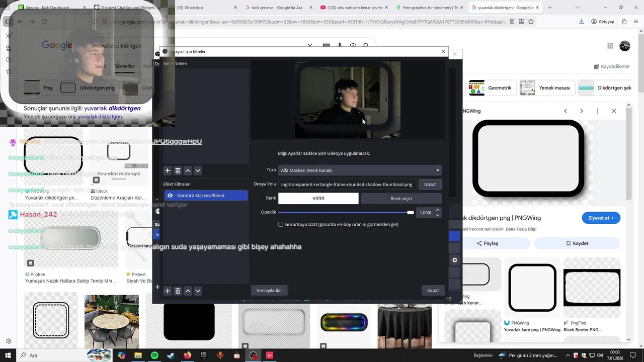This screenshot has height=362, width=644.
Task: Close the filters dialog with Kapat
Action: (x=433, y=290)
